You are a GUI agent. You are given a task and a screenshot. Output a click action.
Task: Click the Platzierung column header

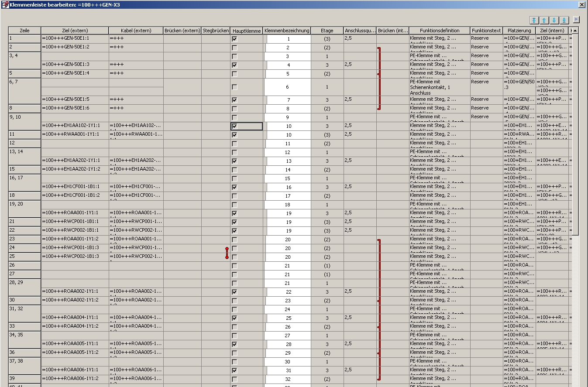click(x=519, y=31)
